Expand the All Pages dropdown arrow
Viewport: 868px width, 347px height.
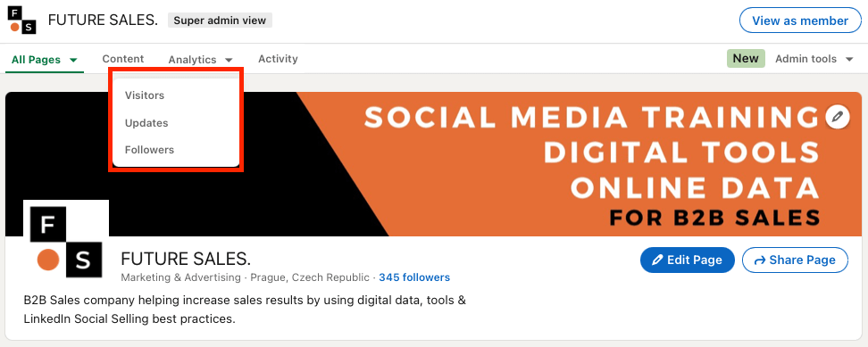pyautogui.click(x=73, y=61)
